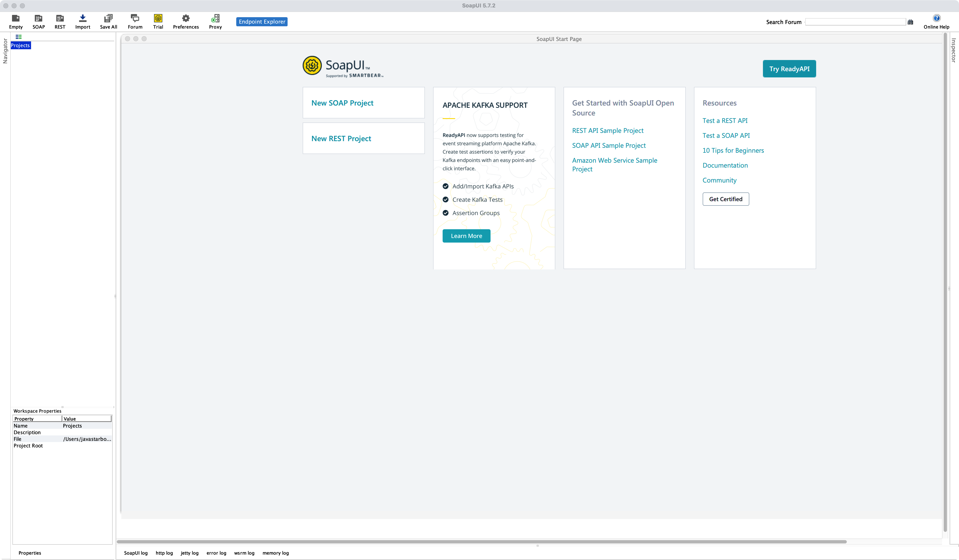Switch to the http log tab

(164, 553)
